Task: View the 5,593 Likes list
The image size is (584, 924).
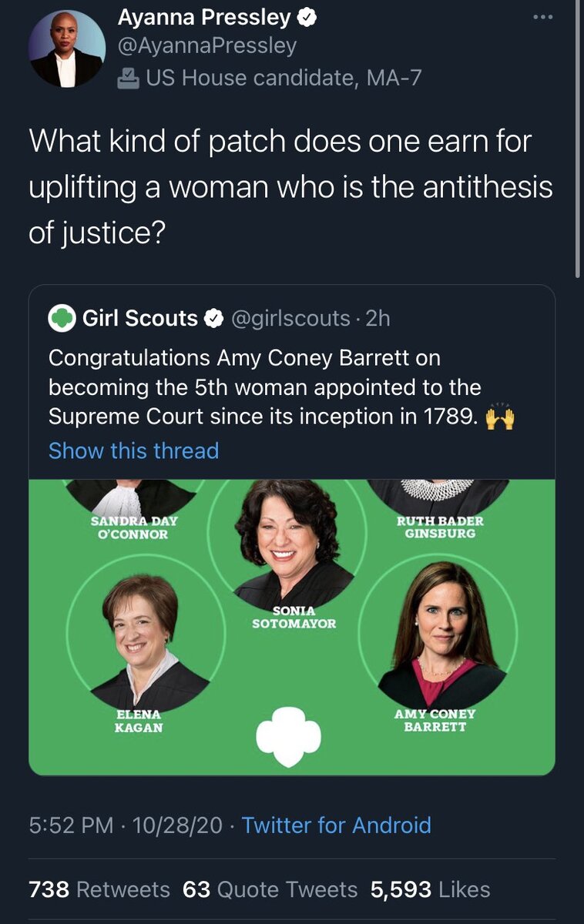Action: pos(430,889)
